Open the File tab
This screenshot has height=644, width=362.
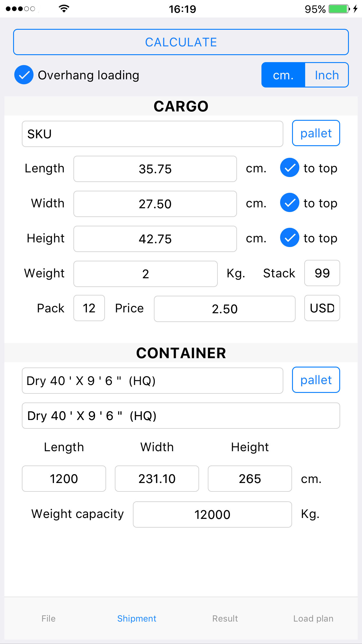click(x=48, y=618)
